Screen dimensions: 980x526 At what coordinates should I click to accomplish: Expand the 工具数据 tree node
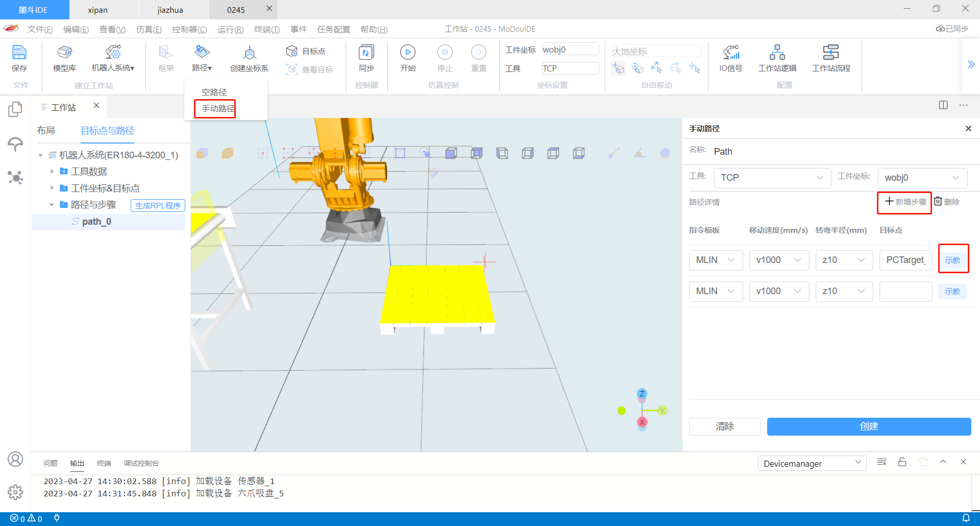pos(52,172)
